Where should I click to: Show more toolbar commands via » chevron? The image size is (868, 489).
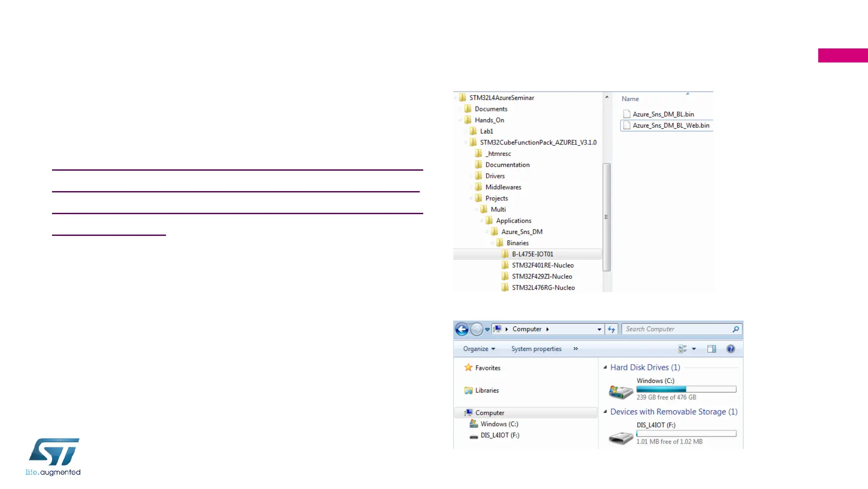point(575,349)
